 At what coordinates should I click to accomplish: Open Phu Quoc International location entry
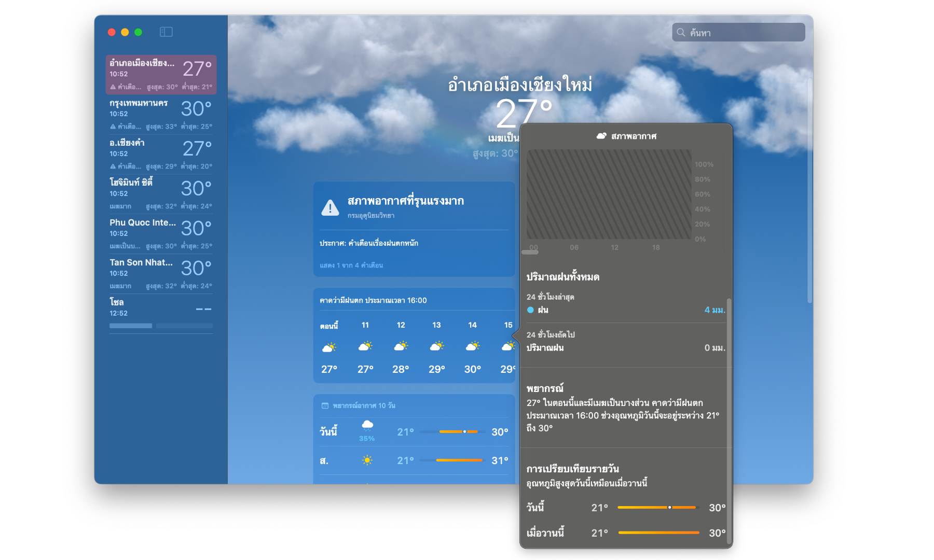[x=161, y=234]
